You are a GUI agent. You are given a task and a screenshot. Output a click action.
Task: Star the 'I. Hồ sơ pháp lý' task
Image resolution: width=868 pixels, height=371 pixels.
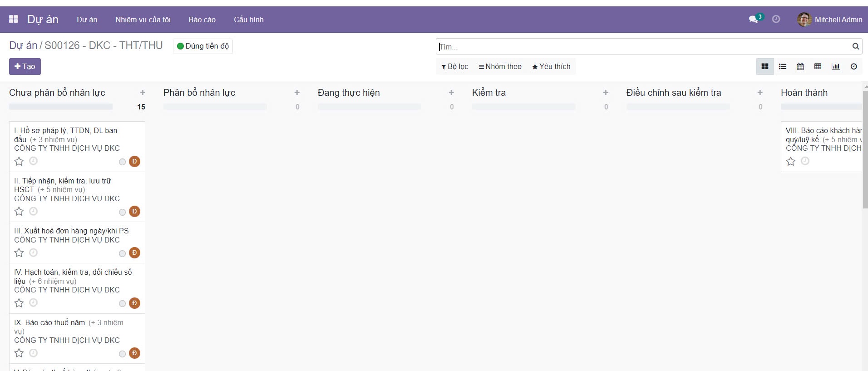pyautogui.click(x=19, y=161)
